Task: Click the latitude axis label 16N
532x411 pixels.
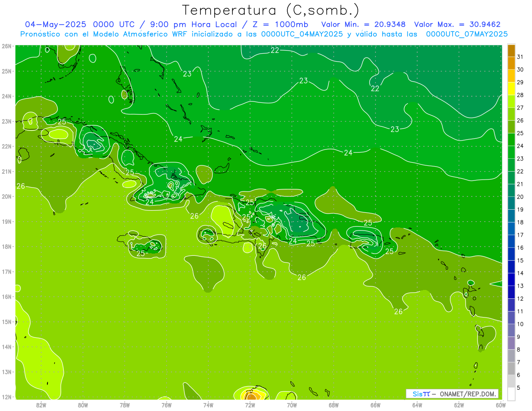Action: coord(7,297)
